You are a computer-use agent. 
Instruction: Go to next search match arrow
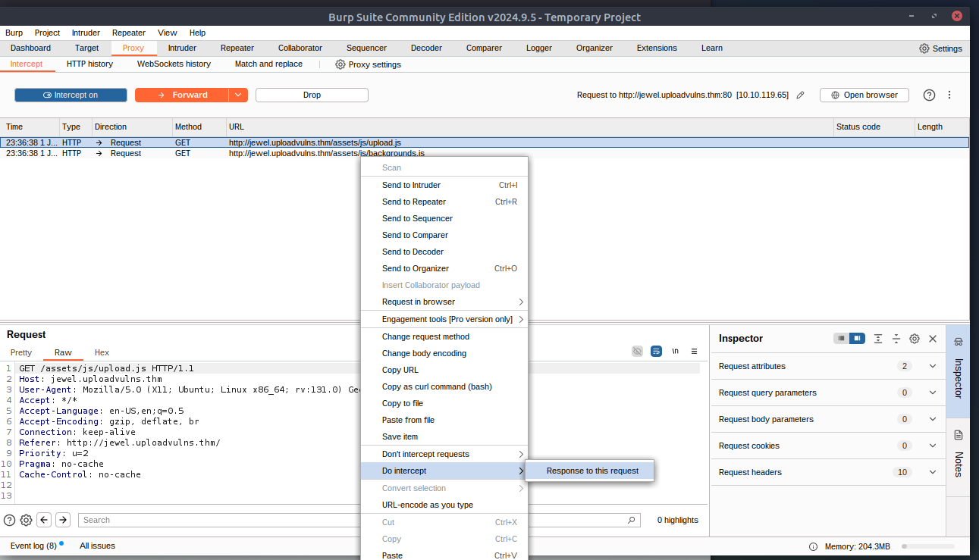click(63, 520)
